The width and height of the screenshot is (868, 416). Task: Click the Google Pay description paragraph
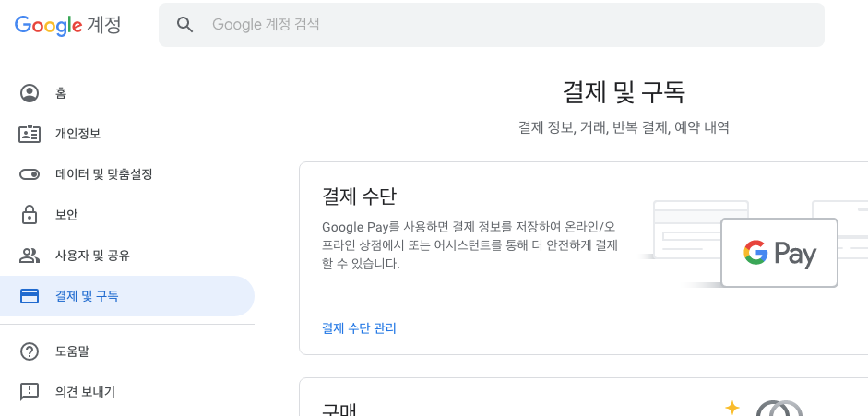tap(470, 245)
